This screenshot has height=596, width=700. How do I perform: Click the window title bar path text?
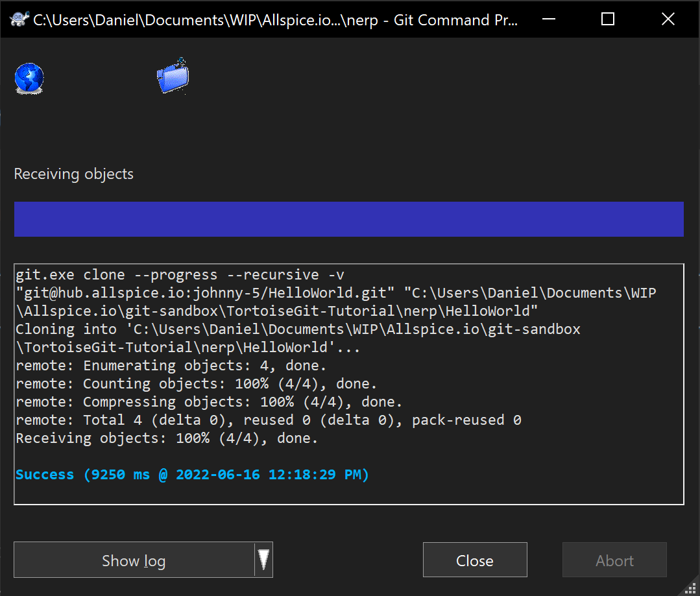(x=276, y=20)
